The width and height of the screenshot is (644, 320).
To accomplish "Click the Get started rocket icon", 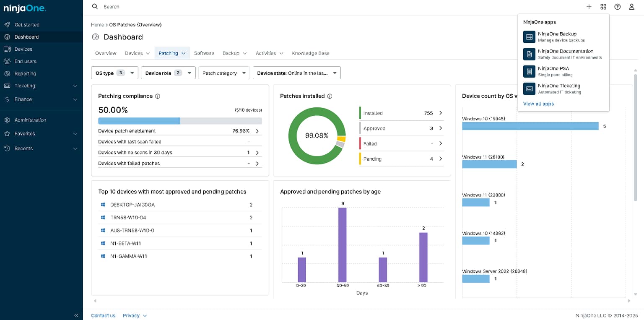I will 7,25.
